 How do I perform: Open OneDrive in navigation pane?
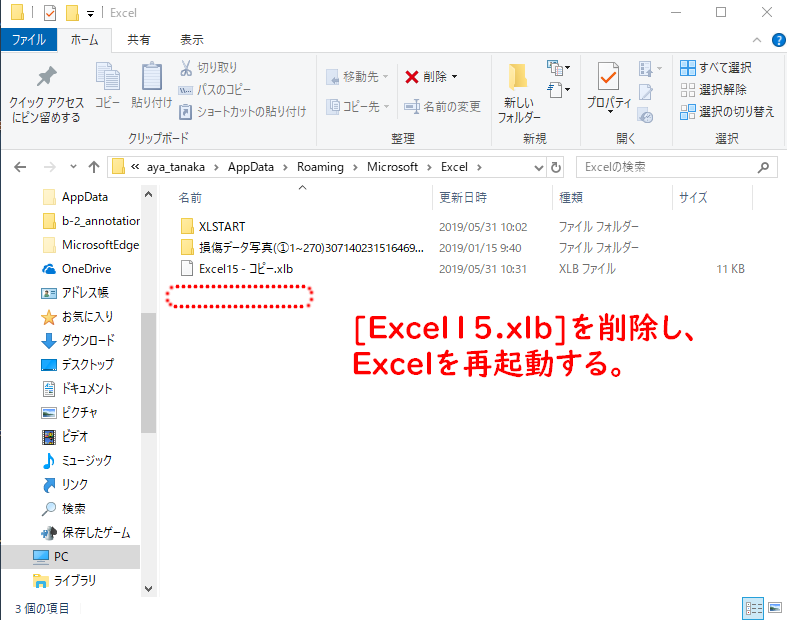(x=77, y=269)
